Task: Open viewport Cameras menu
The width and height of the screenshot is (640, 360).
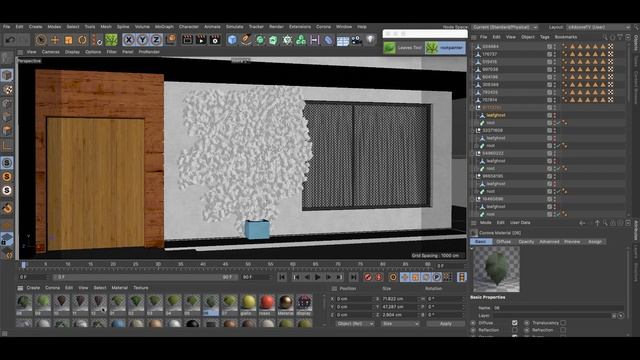Action: (51, 52)
